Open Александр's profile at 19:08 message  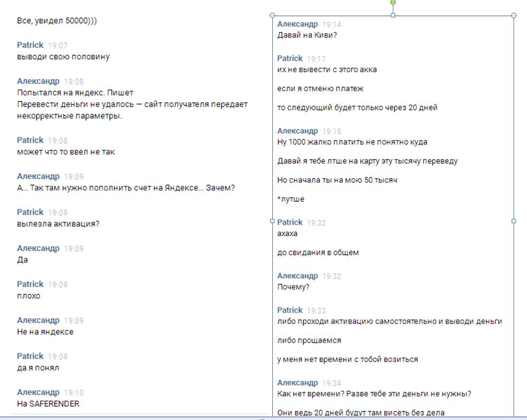38,81
